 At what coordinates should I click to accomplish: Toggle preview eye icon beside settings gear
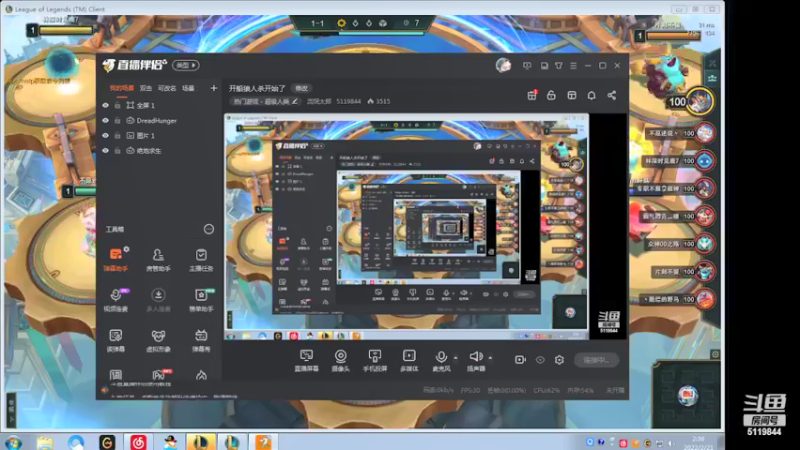[540, 360]
